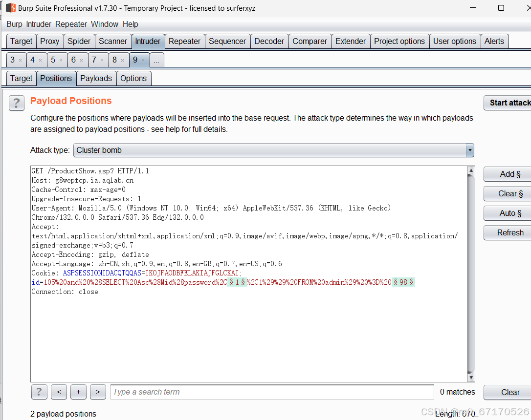Close Intruder attack tab 4
Image resolution: width=531 pixels, height=420 pixels.
[x=40, y=60]
